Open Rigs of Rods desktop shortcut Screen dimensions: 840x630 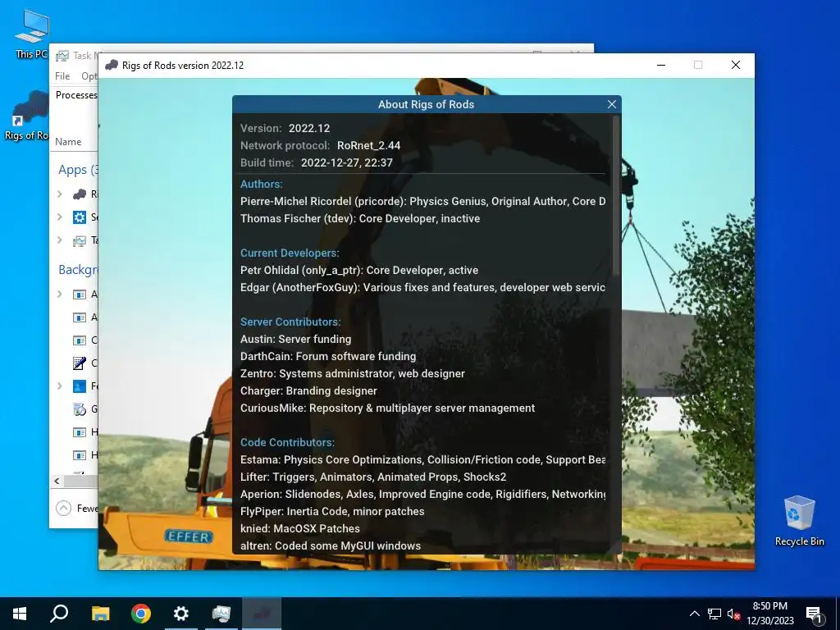click(x=28, y=116)
